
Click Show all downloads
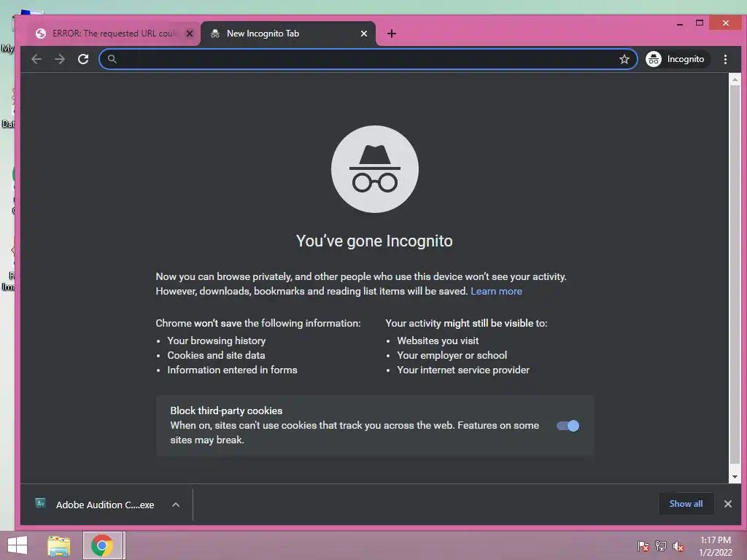(x=686, y=504)
